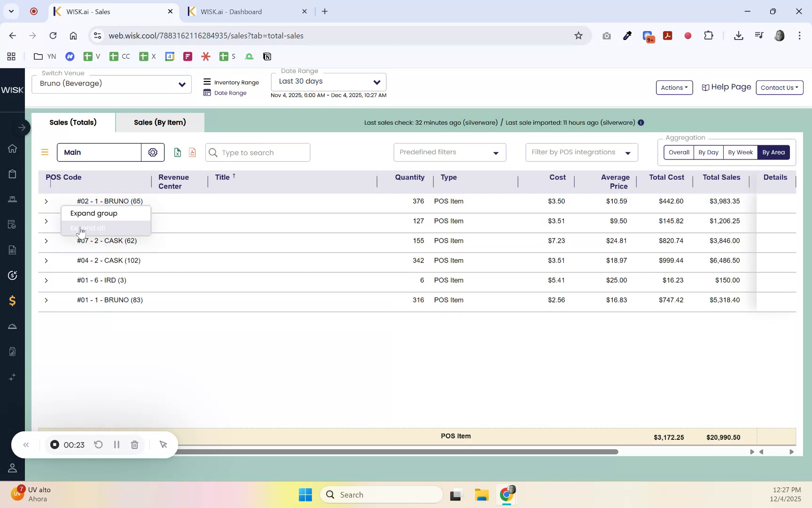Switch to the Sales (By Item) tab
Screen dimensions: 812x508
pos(160,122)
